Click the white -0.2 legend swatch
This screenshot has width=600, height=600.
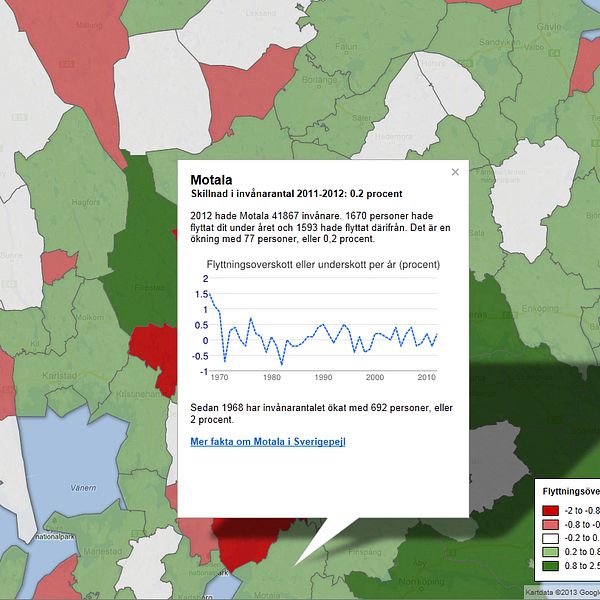point(548,537)
